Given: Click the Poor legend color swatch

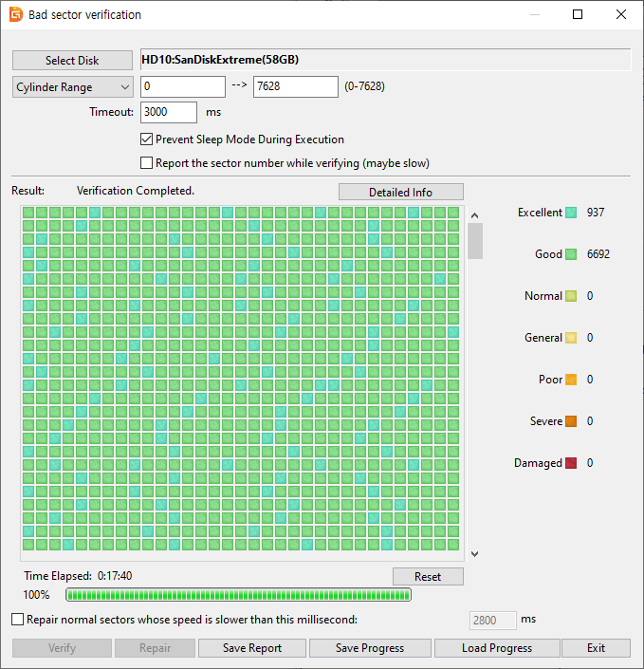Looking at the screenshot, I should coord(571,380).
